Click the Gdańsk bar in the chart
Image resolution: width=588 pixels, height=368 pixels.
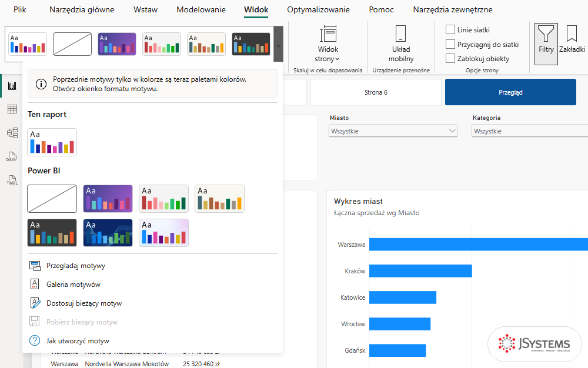397,350
